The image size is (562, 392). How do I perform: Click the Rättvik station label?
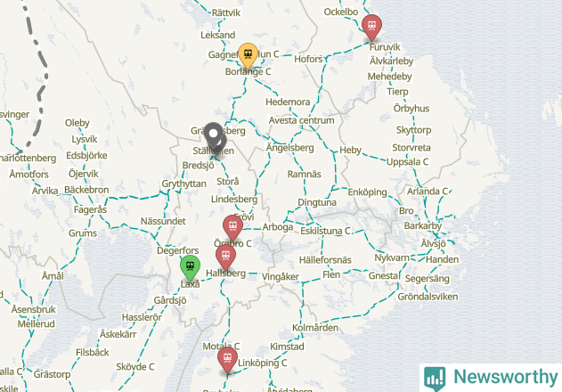pos(226,12)
